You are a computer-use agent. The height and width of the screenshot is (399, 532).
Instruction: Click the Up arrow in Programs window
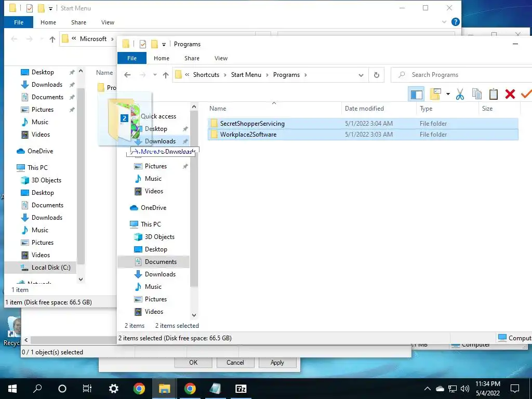(x=166, y=75)
